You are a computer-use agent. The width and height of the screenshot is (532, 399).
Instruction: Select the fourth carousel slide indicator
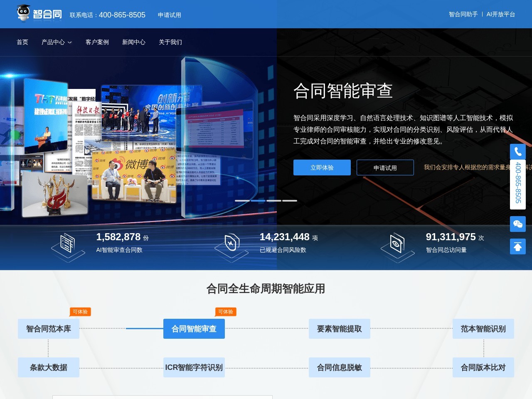point(290,201)
